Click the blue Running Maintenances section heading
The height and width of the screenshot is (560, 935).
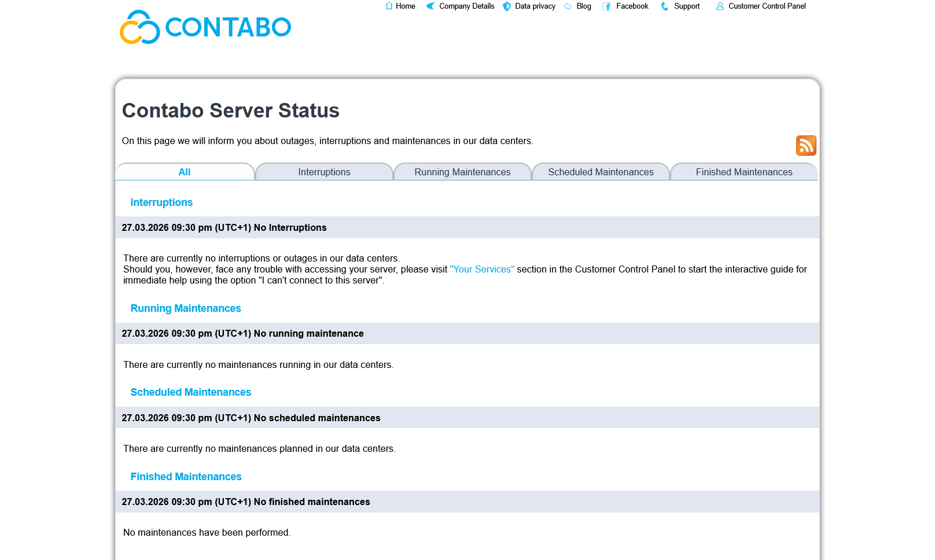tap(186, 308)
